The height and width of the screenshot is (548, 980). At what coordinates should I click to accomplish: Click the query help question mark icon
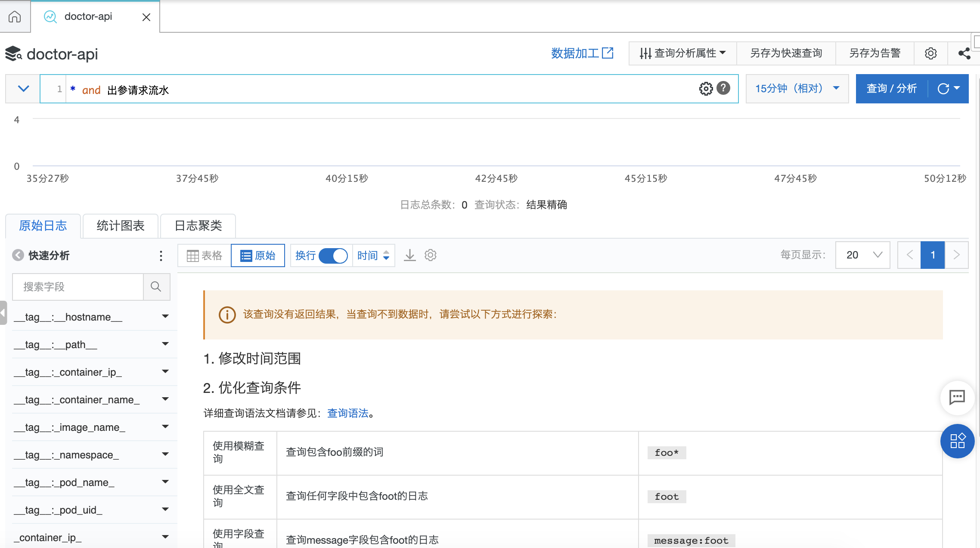[723, 88]
